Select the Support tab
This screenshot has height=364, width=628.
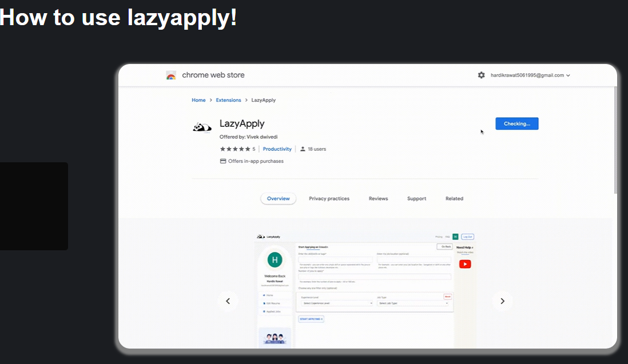(x=416, y=199)
